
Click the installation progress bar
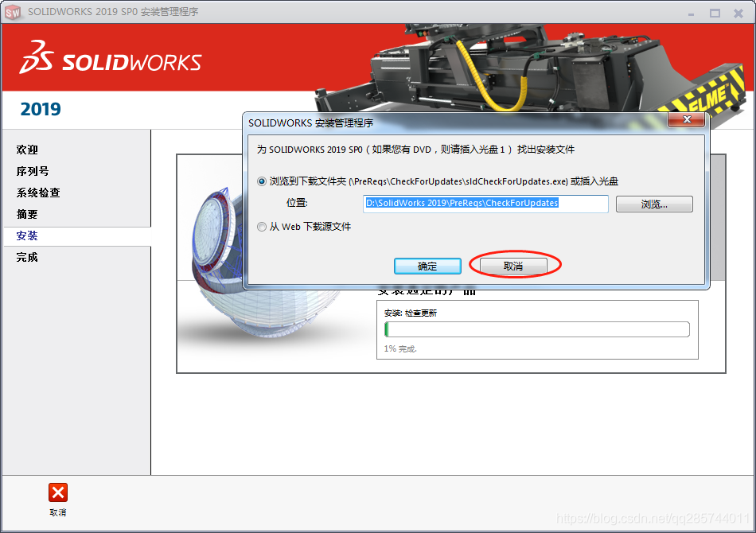(537, 329)
